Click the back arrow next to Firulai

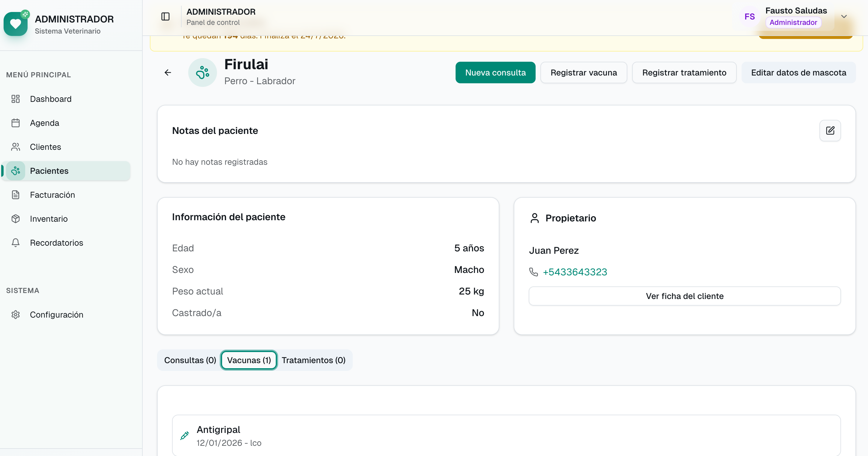pyautogui.click(x=168, y=73)
